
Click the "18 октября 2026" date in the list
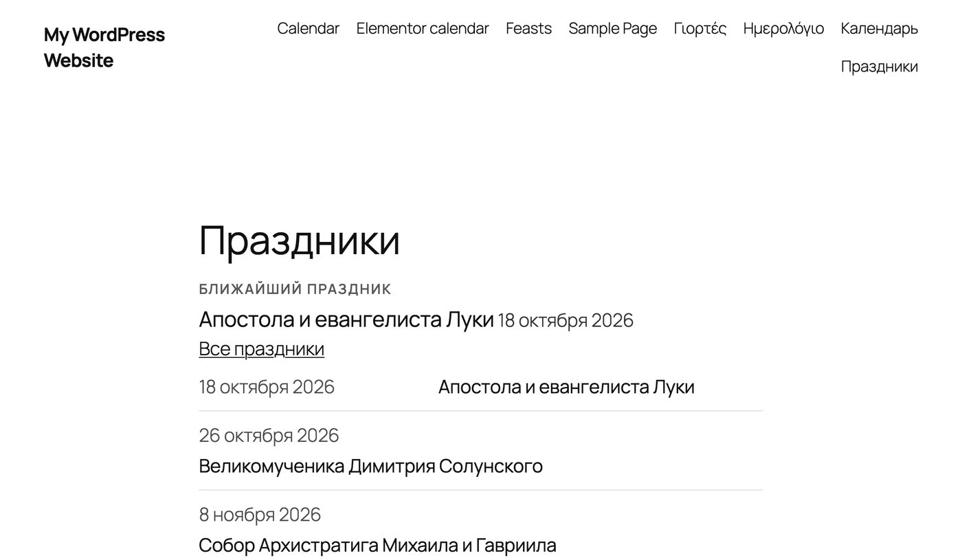[267, 387]
